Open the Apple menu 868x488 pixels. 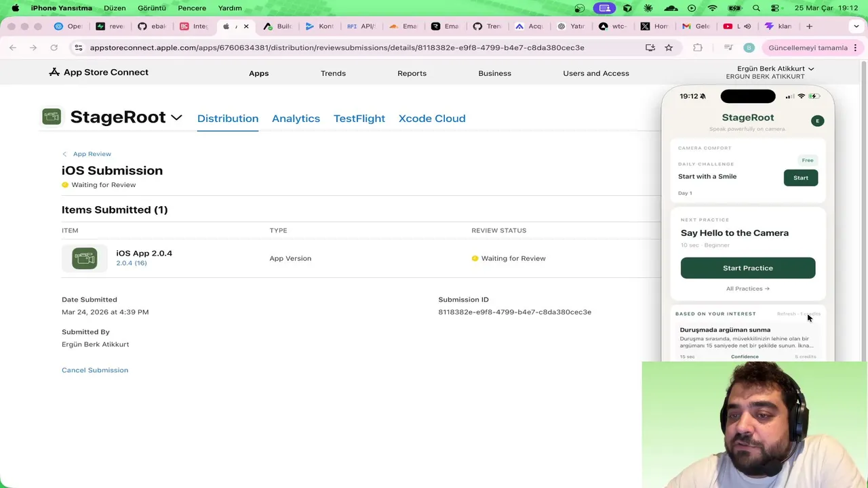pos(16,8)
